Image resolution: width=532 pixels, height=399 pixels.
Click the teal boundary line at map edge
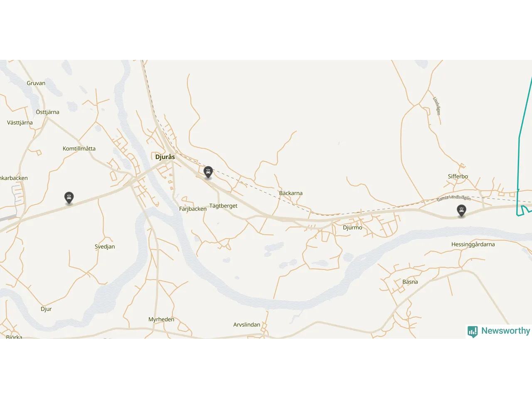pos(520,141)
